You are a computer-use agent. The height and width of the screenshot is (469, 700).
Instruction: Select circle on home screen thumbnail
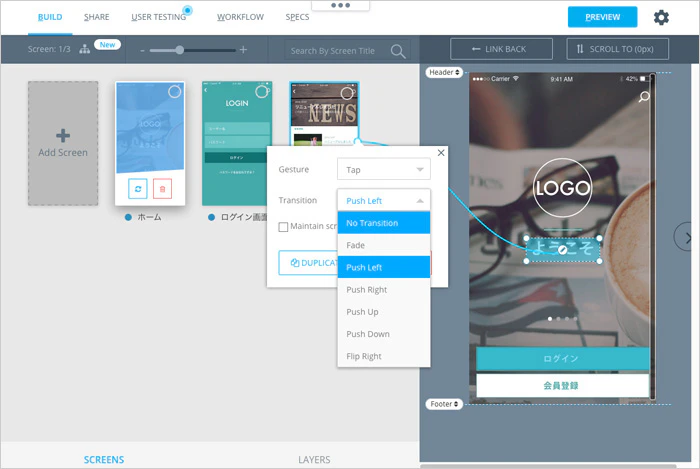click(175, 91)
